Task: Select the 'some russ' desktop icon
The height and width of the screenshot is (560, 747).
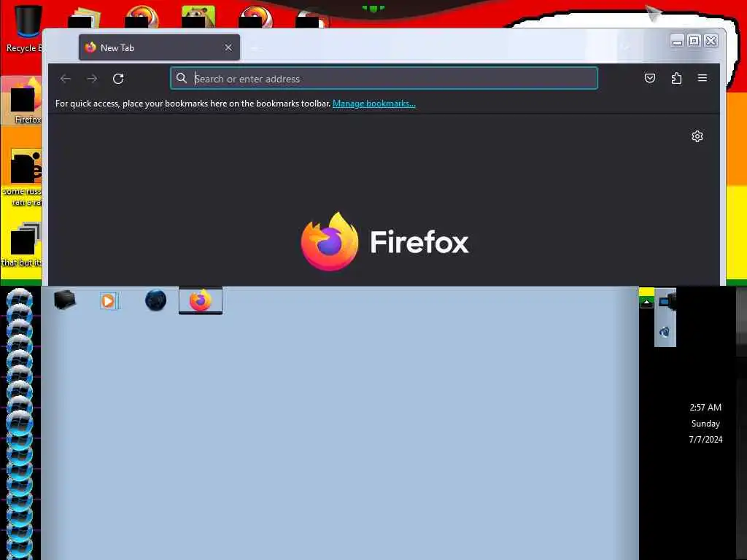Action: coord(23,177)
